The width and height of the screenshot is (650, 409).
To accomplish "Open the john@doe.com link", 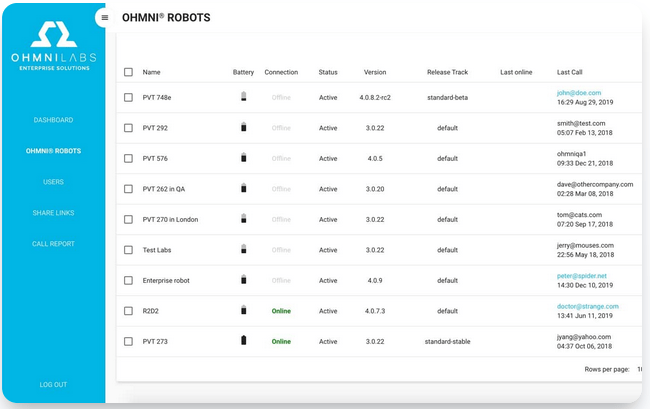I will point(579,93).
